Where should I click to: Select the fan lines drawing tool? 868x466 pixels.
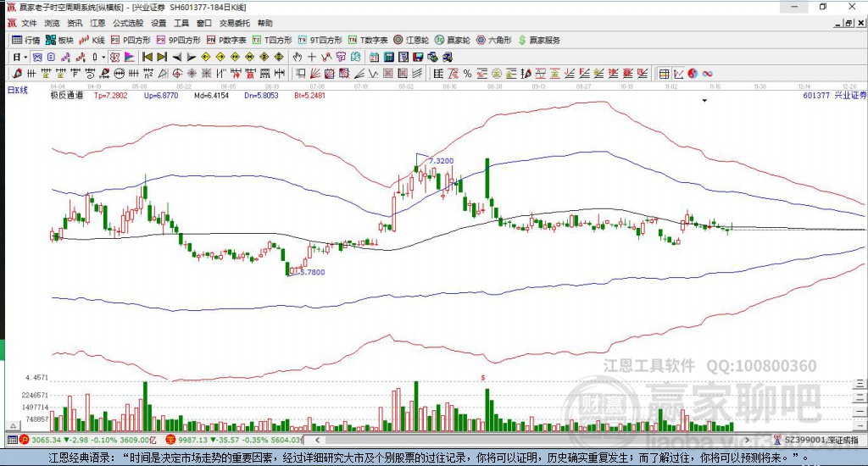tap(315, 74)
